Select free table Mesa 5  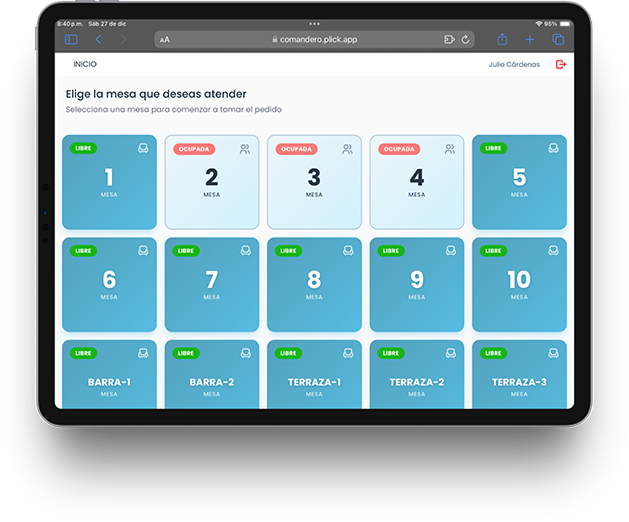coord(519,182)
